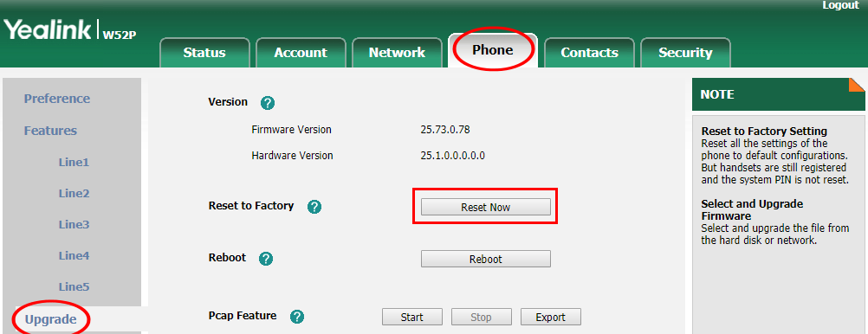
Task: Click the Pcap Stop button
Action: [481, 317]
